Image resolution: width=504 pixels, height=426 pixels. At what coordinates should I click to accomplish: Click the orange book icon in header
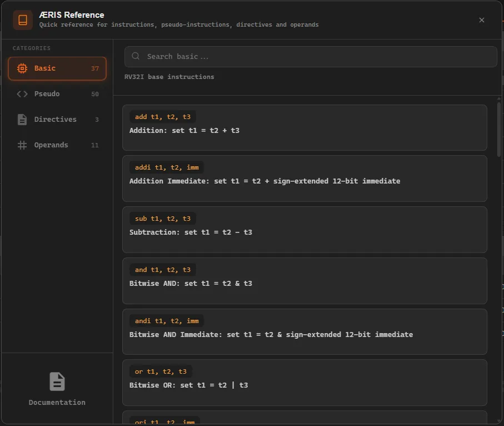[x=23, y=20]
